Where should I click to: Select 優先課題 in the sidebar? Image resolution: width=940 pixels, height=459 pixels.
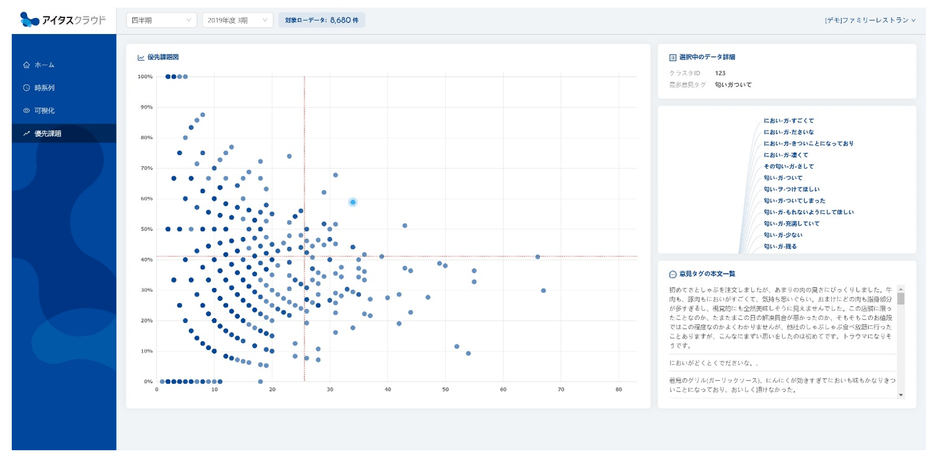click(50, 133)
